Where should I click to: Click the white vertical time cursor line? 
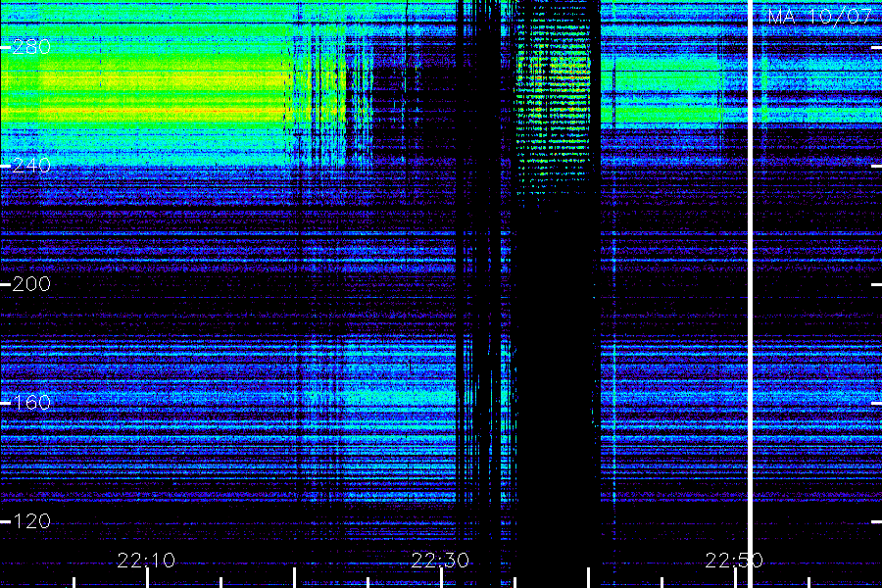tap(750, 294)
